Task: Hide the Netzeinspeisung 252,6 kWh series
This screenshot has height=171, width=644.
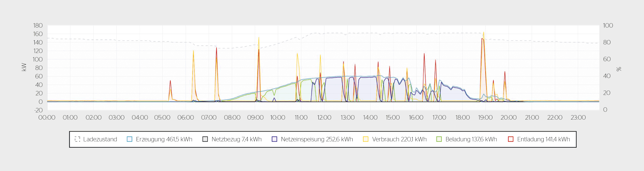Action: 317,139
